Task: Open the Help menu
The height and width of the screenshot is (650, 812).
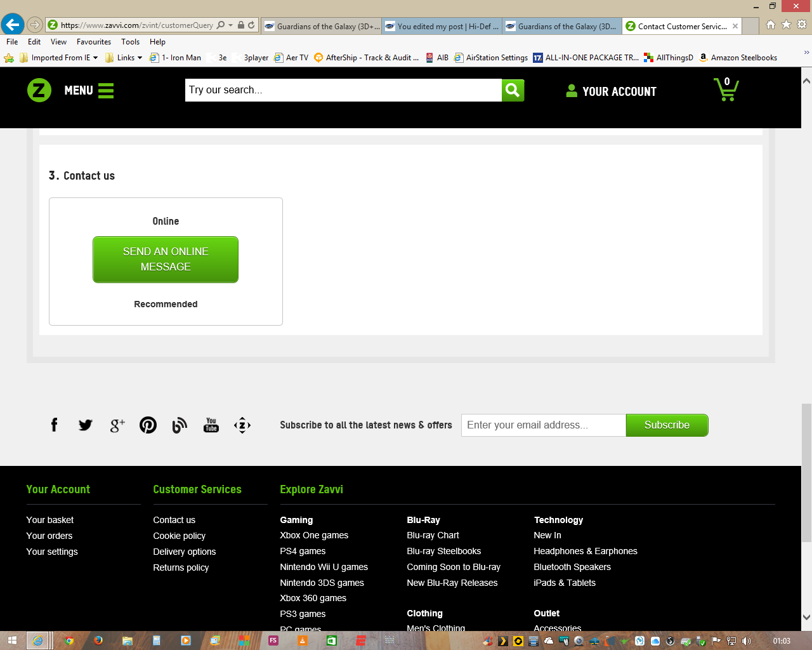Action: 157,42
